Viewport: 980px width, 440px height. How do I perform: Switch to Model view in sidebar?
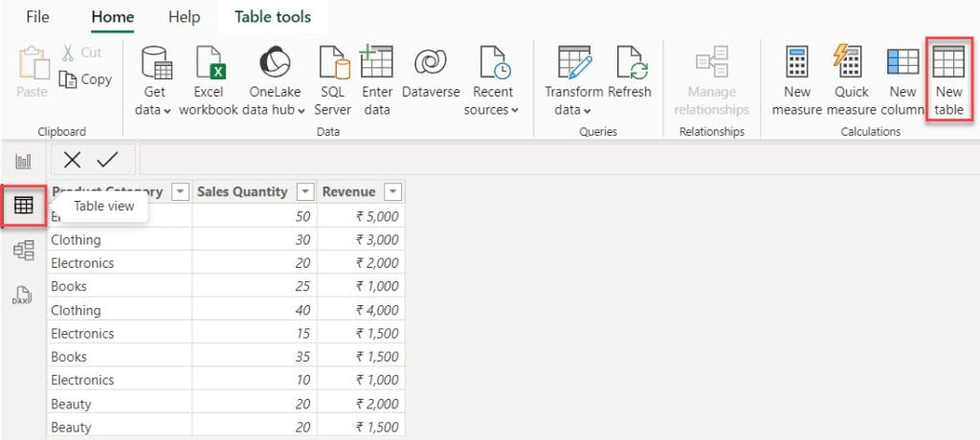24,251
